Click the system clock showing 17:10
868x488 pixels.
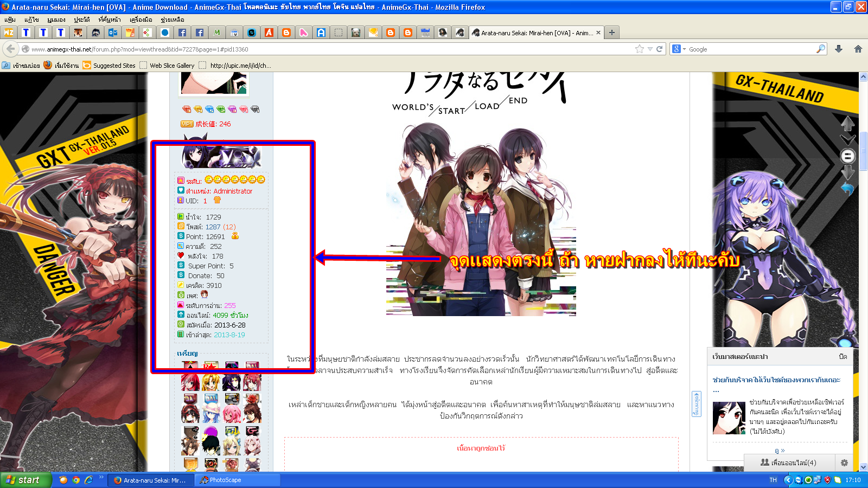[853, 480]
